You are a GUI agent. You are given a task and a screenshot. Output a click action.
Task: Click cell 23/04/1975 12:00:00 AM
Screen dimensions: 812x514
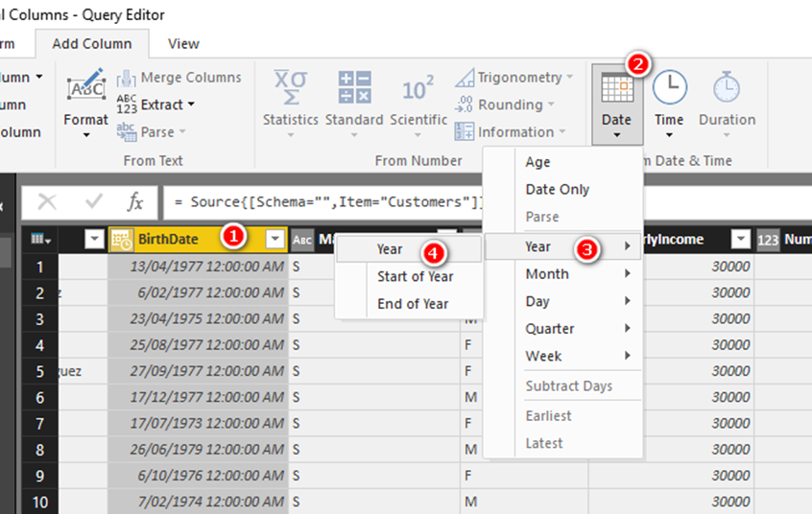198,319
